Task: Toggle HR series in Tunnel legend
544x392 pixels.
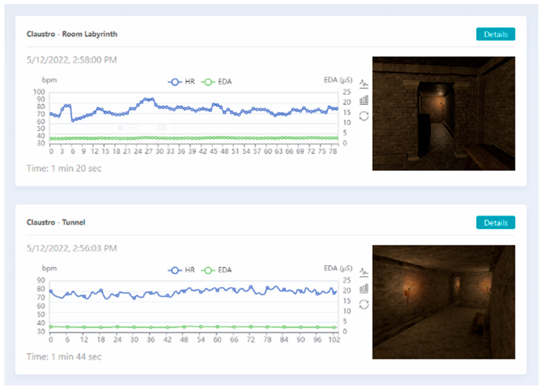Action: pos(181,270)
